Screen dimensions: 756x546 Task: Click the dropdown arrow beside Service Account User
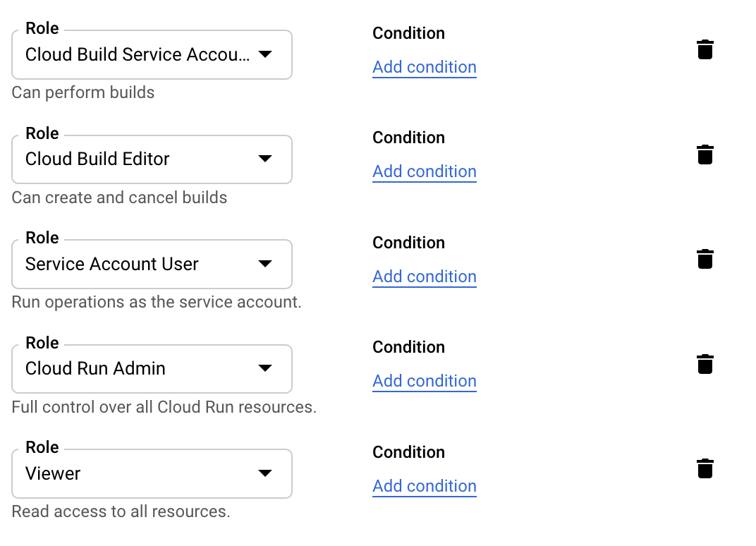[267, 264]
